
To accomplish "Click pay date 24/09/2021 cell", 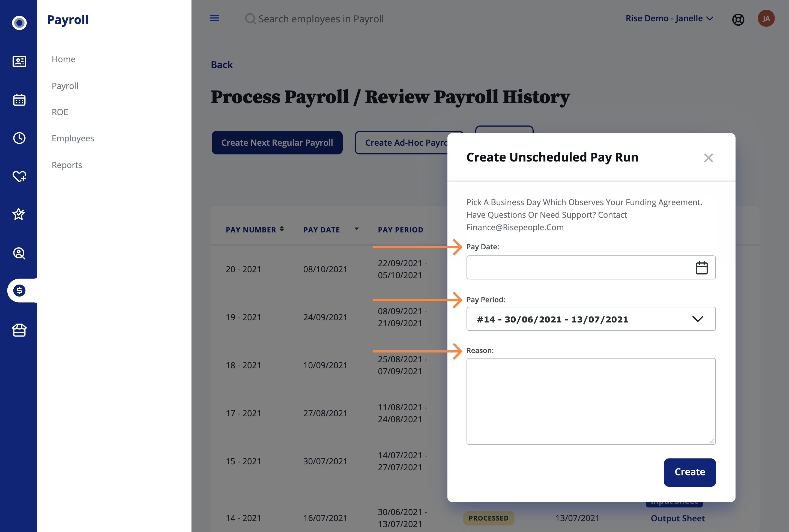I will (x=325, y=317).
